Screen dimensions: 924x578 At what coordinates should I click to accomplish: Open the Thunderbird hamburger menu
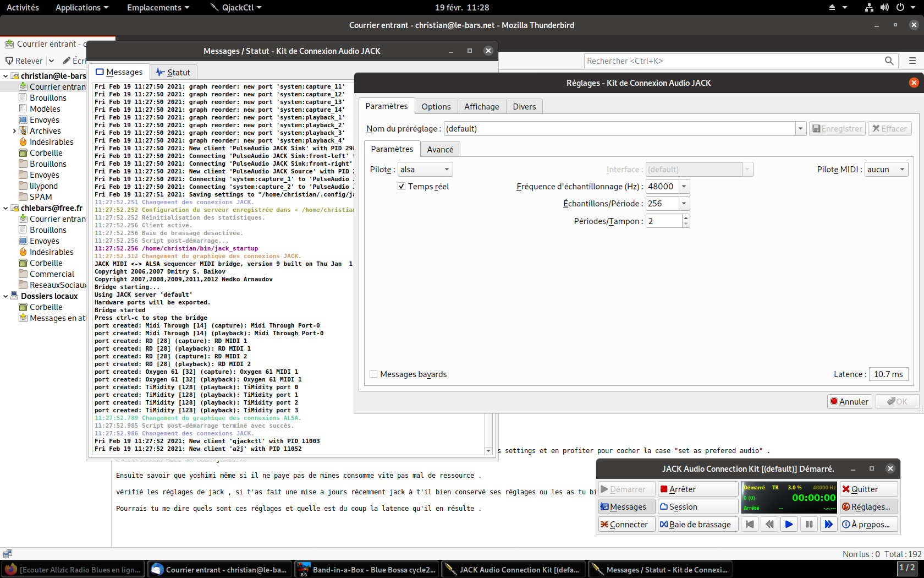912,61
